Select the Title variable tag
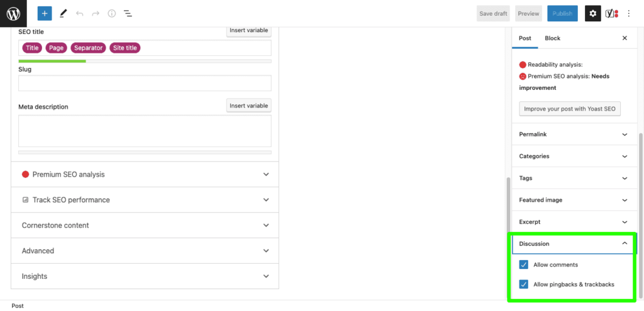The height and width of the screenshot is (311, 644). pyautogui.click(x=32, y=48)
